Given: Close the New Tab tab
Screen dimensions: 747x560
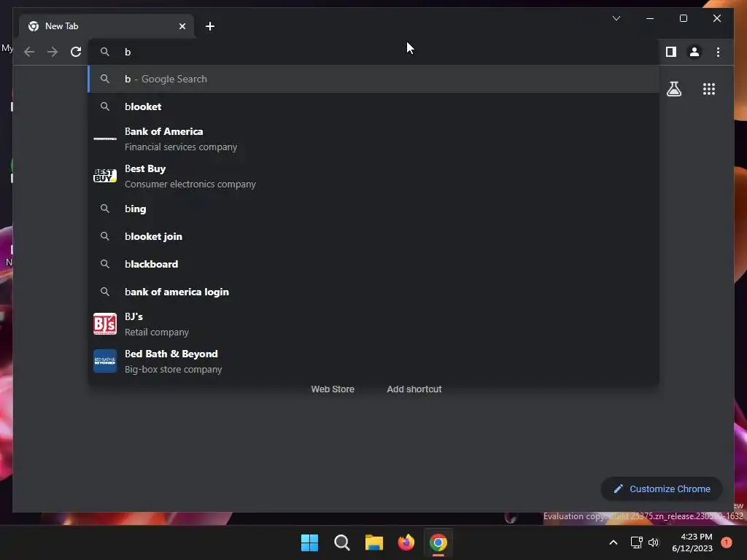Looking at the screenshot, I should click(182, 26).
